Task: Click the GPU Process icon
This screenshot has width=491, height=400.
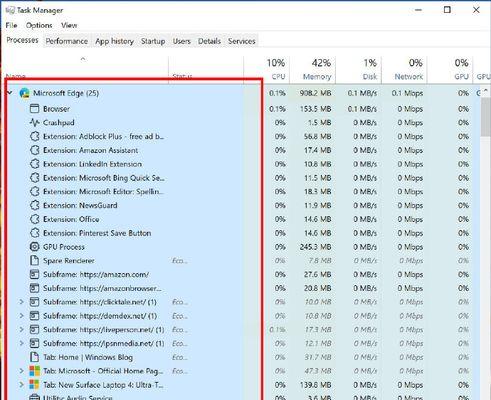Action: tap(34, 247)
